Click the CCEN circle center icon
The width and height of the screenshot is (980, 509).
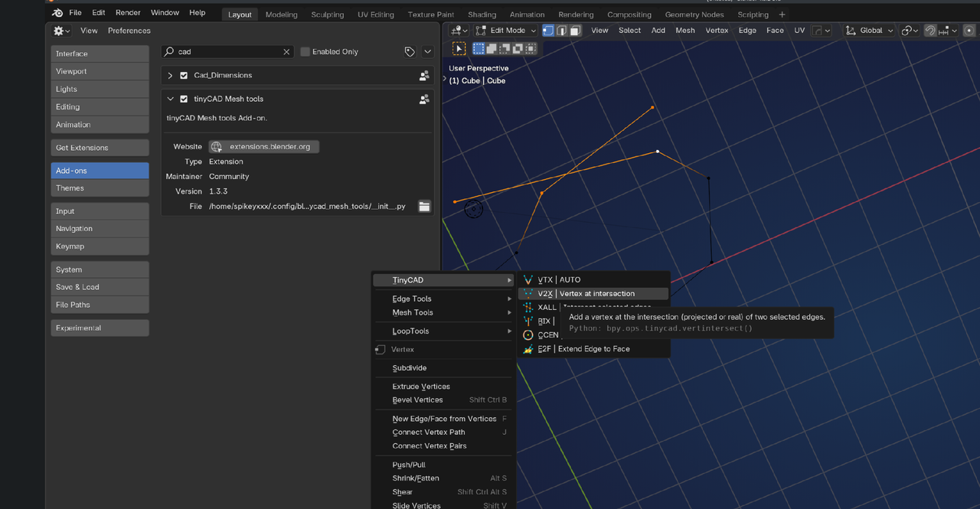coord(528,335)
